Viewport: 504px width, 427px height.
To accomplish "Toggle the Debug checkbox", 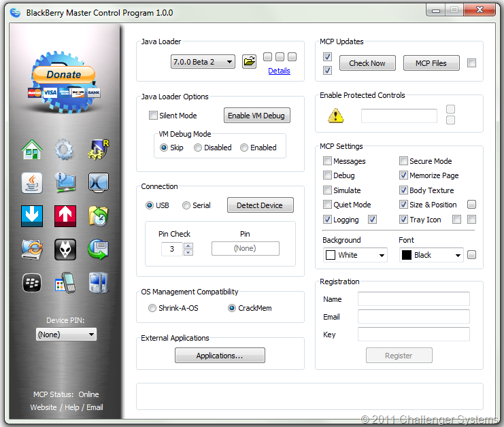I will (327, 175).
